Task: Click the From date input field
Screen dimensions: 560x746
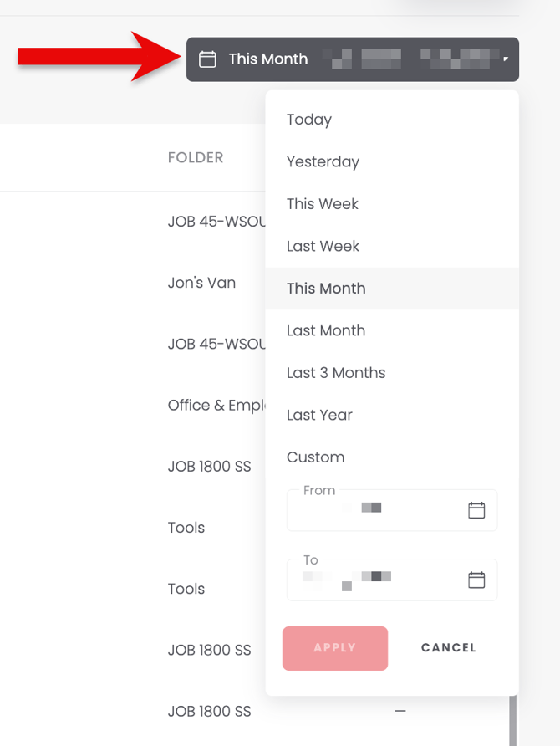Action: 392,510
